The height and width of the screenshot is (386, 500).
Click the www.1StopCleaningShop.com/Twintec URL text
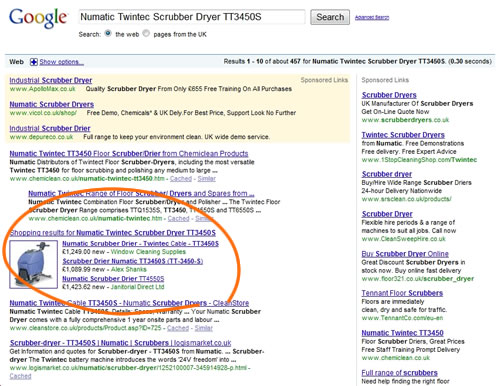(x=419, y=160)
